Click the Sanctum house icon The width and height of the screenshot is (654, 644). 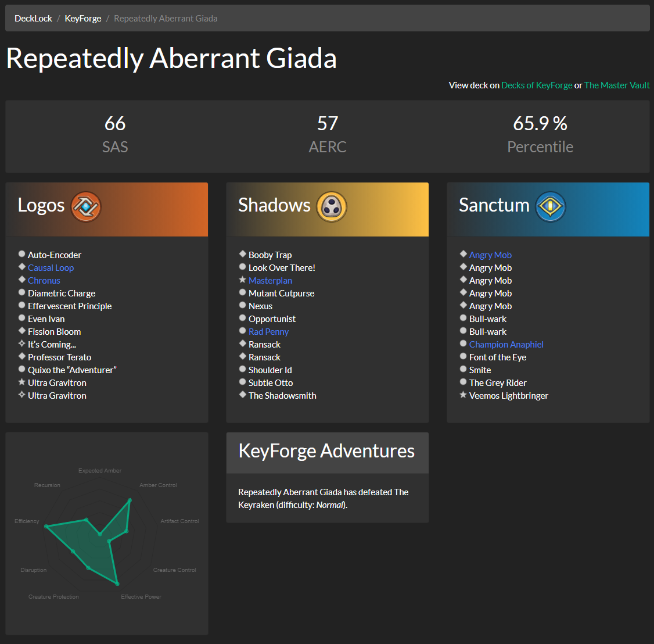click(x=551, y=206)
